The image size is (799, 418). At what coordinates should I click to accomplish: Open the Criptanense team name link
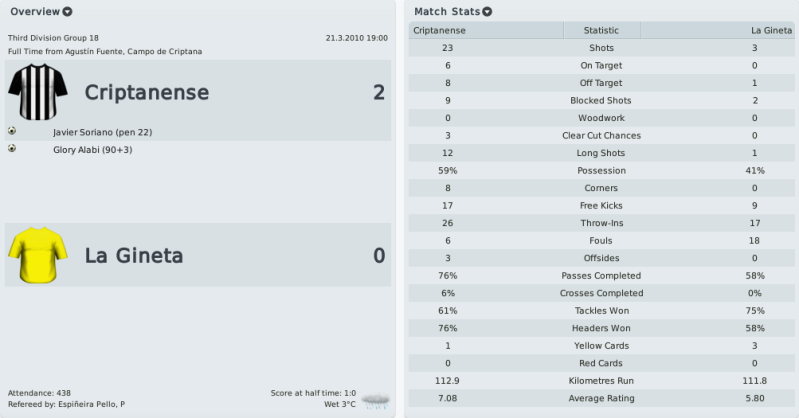147,92
